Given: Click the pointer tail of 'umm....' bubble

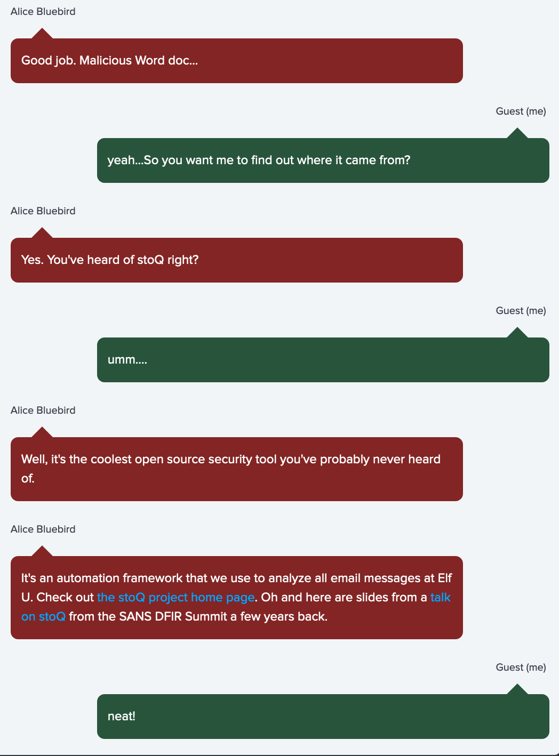Looking at the screenshot, I should 517,333.
